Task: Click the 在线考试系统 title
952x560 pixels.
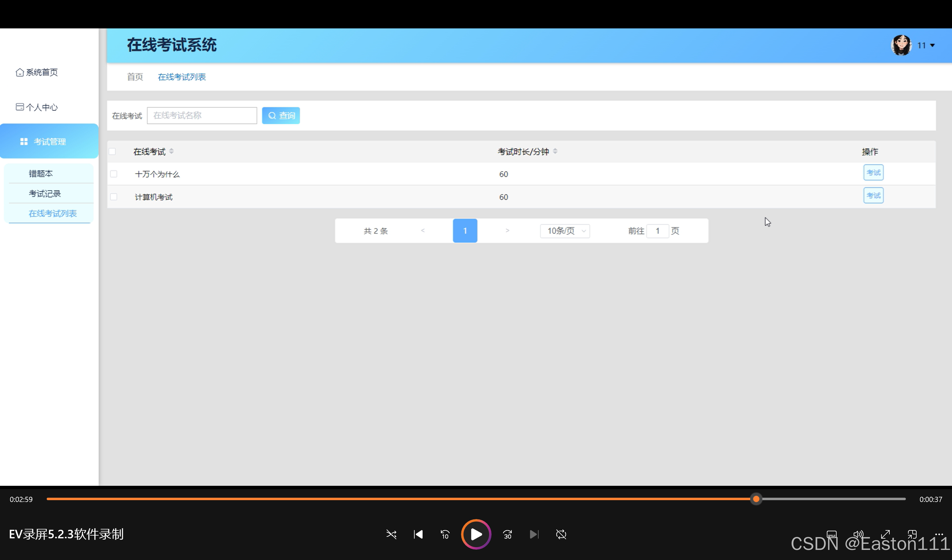Action: 172,45
